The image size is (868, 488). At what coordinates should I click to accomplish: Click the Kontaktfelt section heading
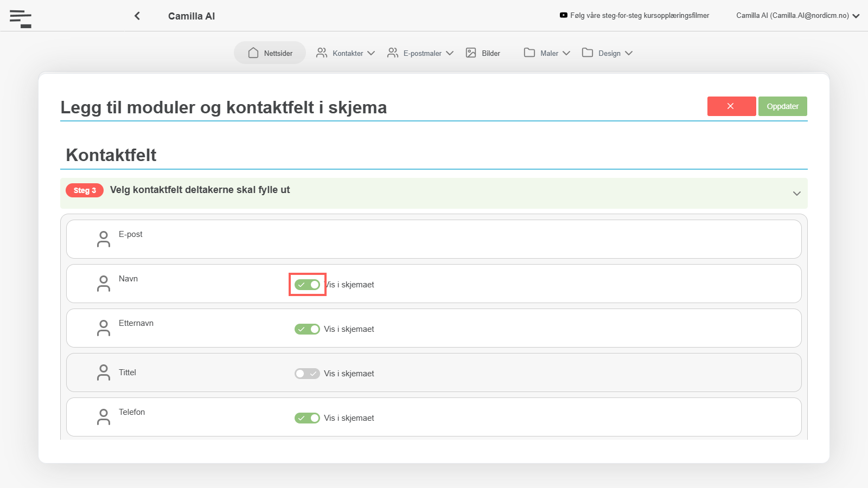[x=111, y=155]
